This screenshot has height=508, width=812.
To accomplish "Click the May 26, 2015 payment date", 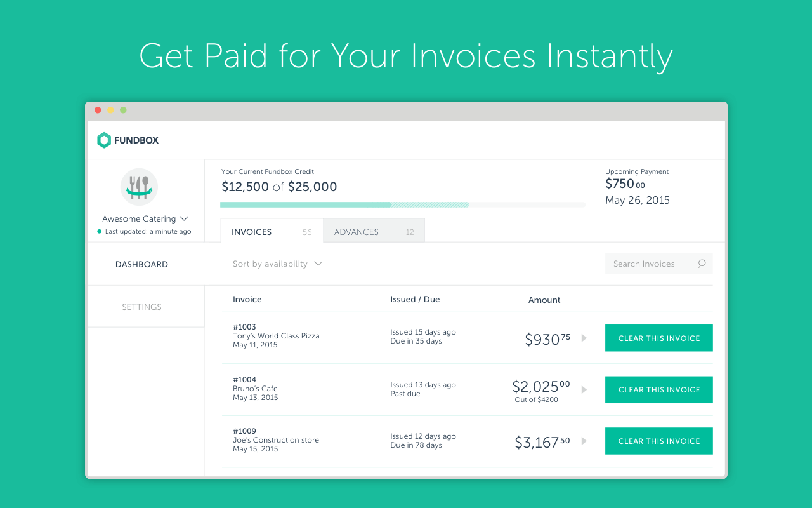I will pyautogui.click(x=638, y=201).
